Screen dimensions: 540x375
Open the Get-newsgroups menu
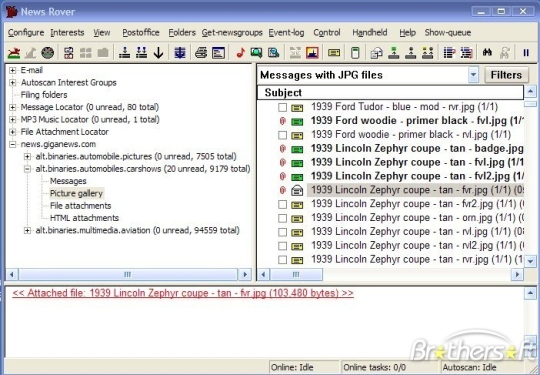[232, 33]
